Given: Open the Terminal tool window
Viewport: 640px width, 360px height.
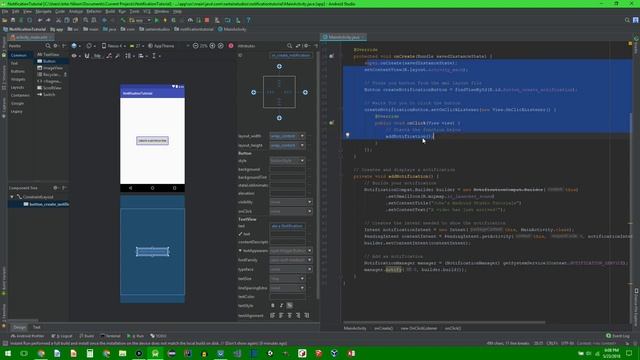Looking at the screenshot, I should pos(111,336).
